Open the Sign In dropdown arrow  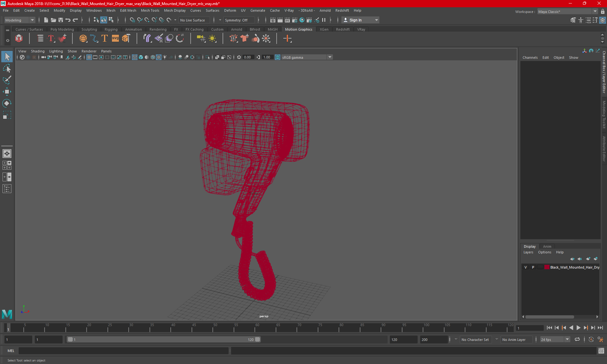pos(376,20)
